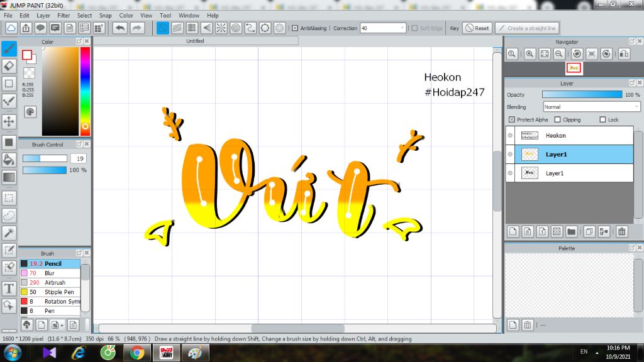The image size is (644, 362).
Task: Click Navigator zoom out icon
Action: pos(559,54)
